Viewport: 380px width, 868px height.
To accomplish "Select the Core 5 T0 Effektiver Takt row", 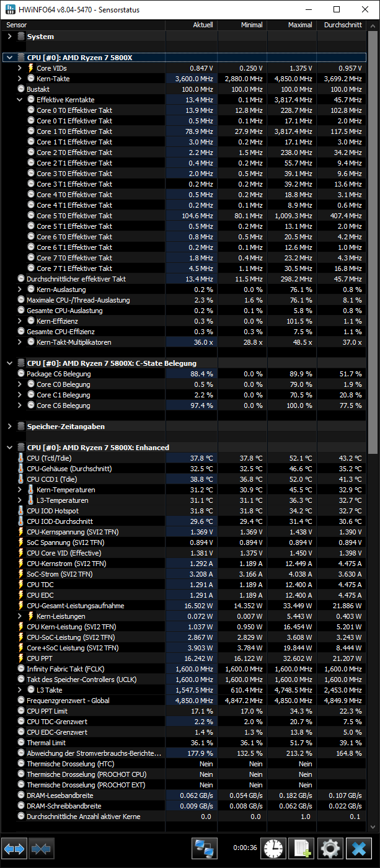I will 184,216.
